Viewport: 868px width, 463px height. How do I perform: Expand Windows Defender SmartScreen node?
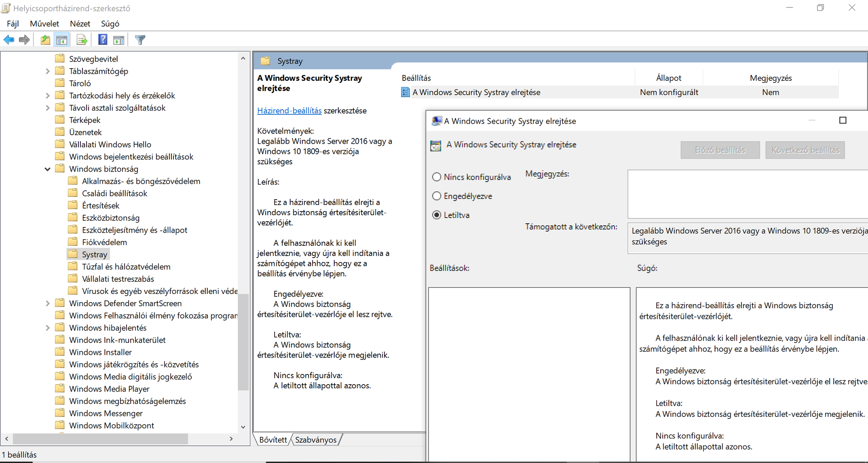point(47,303)
